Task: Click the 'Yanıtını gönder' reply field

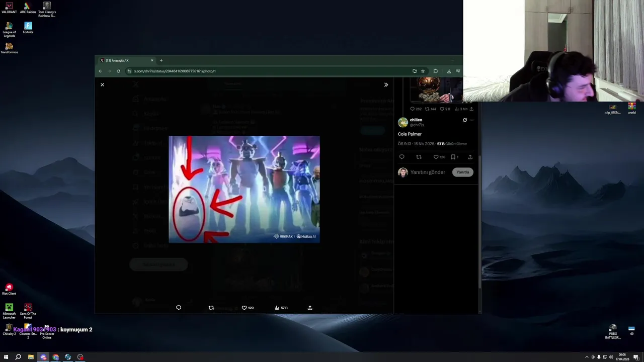Action: [x=428, y=172]
